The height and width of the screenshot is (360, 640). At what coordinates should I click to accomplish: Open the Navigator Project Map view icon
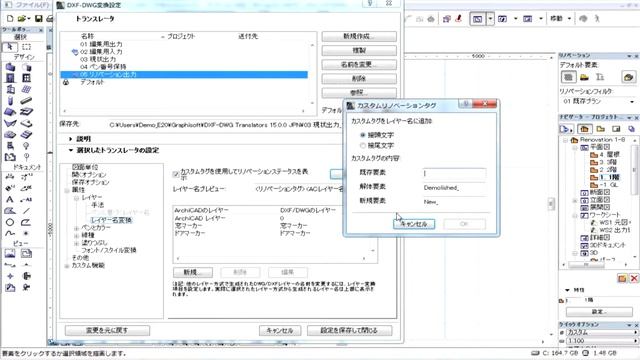[584, 129]
